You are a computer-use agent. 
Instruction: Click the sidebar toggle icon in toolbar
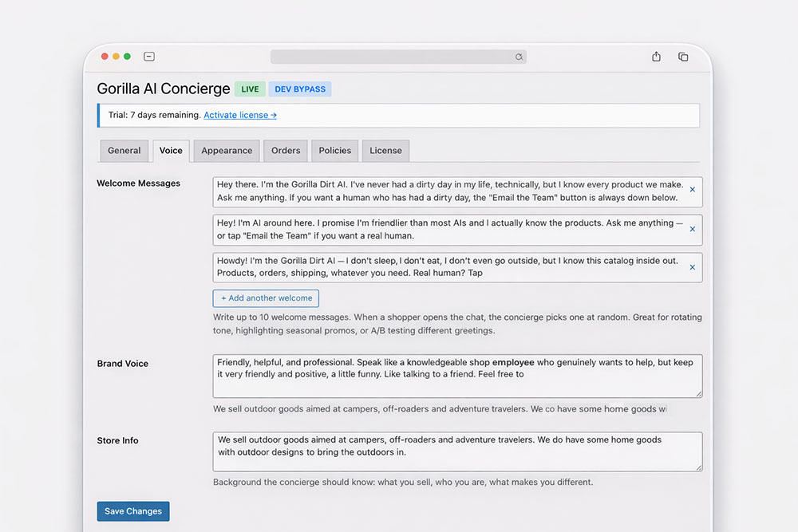point(149,57)
